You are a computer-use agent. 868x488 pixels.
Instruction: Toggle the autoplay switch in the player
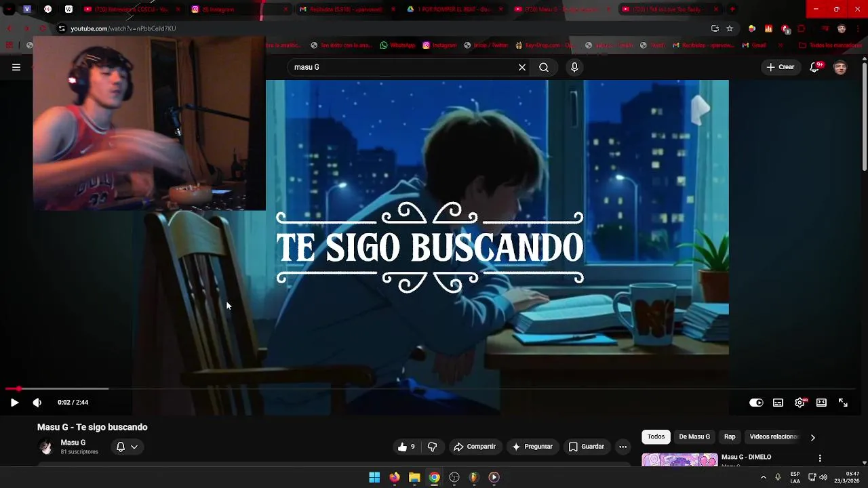click(756, 403)
